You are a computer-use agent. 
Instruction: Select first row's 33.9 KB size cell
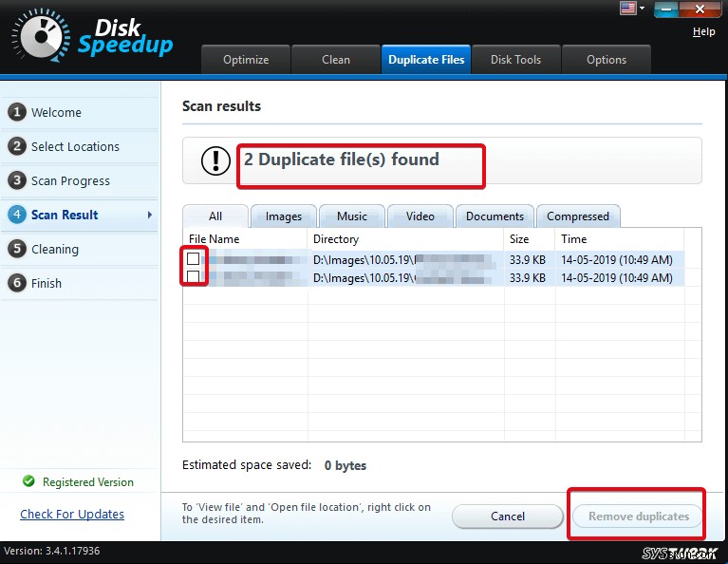pos(528,260)
